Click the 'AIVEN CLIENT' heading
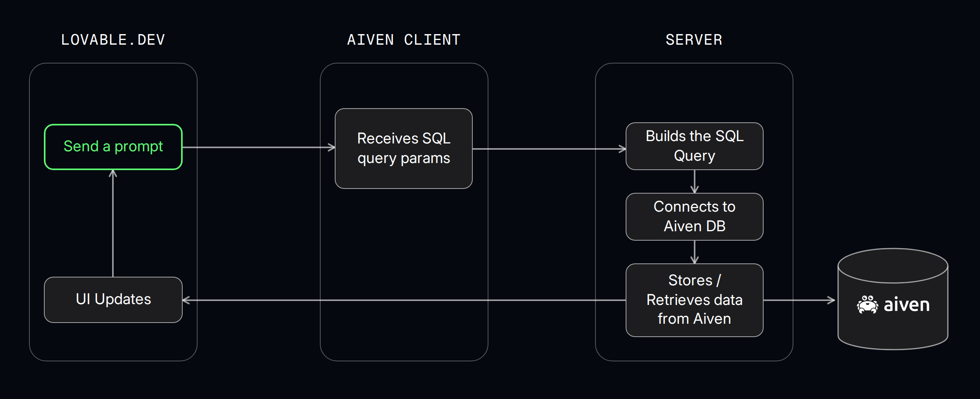This screenshot has height=399, width=980. pyautogui.click(x=404, y=40)
